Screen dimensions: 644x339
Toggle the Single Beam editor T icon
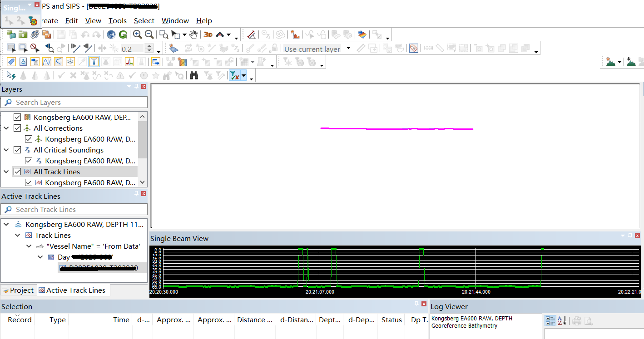pos(94,62)
